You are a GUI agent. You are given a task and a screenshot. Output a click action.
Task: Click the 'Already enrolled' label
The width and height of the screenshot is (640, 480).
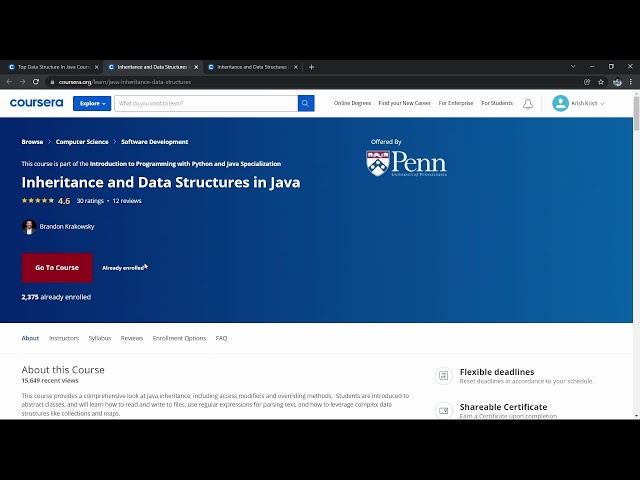[x=123, y=268]
